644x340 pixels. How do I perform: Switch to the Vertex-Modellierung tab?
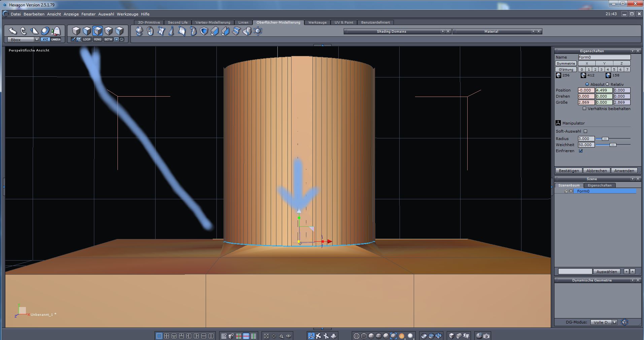pos(213,23)
